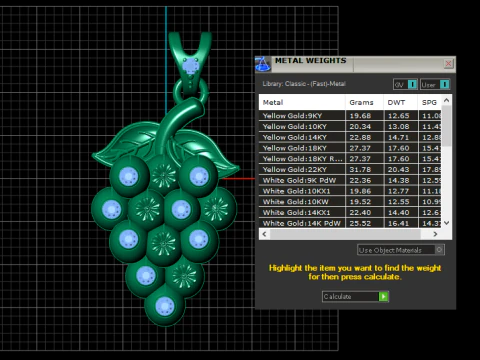Screen dimensions: 480x360
Task: Toggle Use Object Materials option
Action: click(x=401, y=250)
